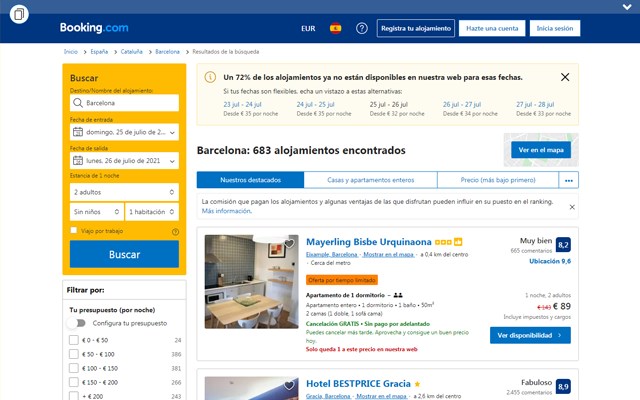The height and width of the screenshot is (400, 640).
Task: Change currency from EUR
Action: pyautogui.click(x=308, y=29)
